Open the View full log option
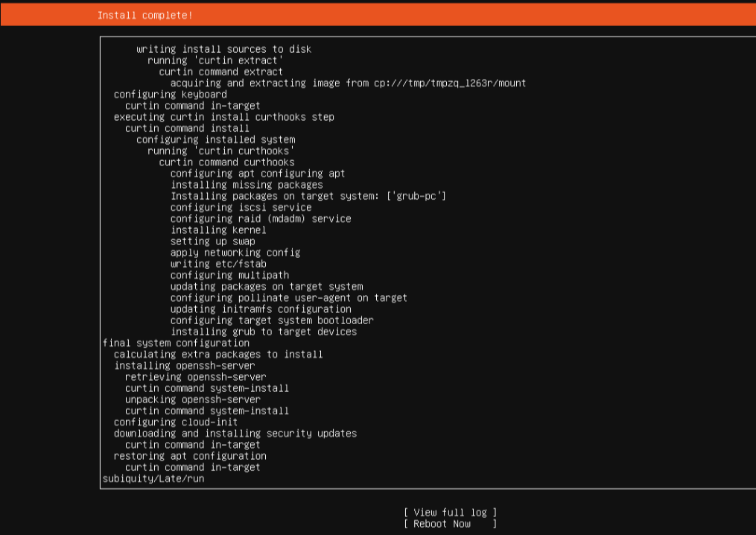This screenshot has height=535, width=756. coord(450,512)
